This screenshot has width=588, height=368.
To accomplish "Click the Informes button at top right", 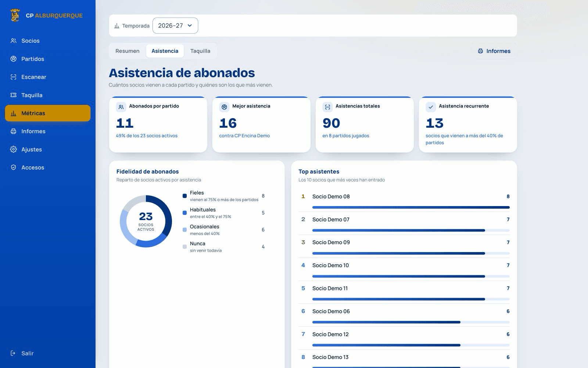I will [494, 51].
